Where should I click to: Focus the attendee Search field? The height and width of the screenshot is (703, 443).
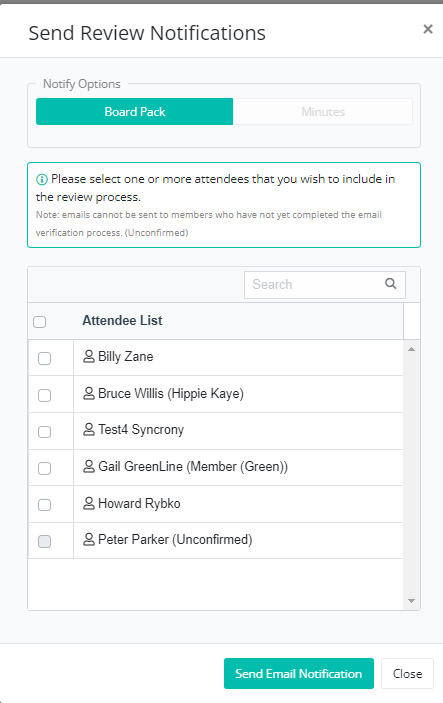coord(325,285)
